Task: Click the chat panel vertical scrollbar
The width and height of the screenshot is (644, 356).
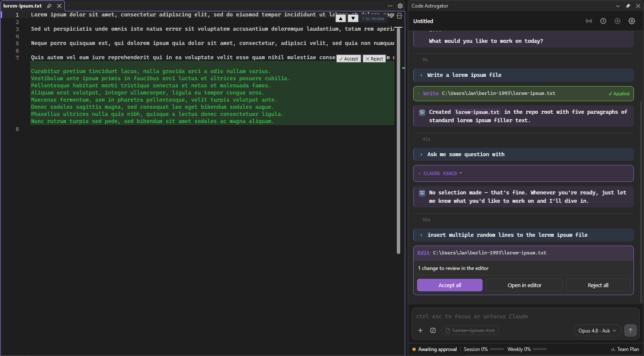Action: click(x=641, y=202)
